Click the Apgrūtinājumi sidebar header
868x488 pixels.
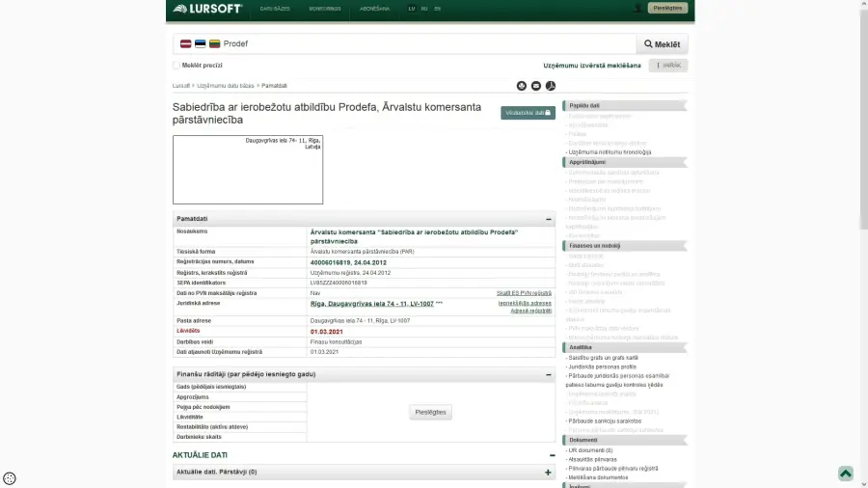[x=624, y=162]
